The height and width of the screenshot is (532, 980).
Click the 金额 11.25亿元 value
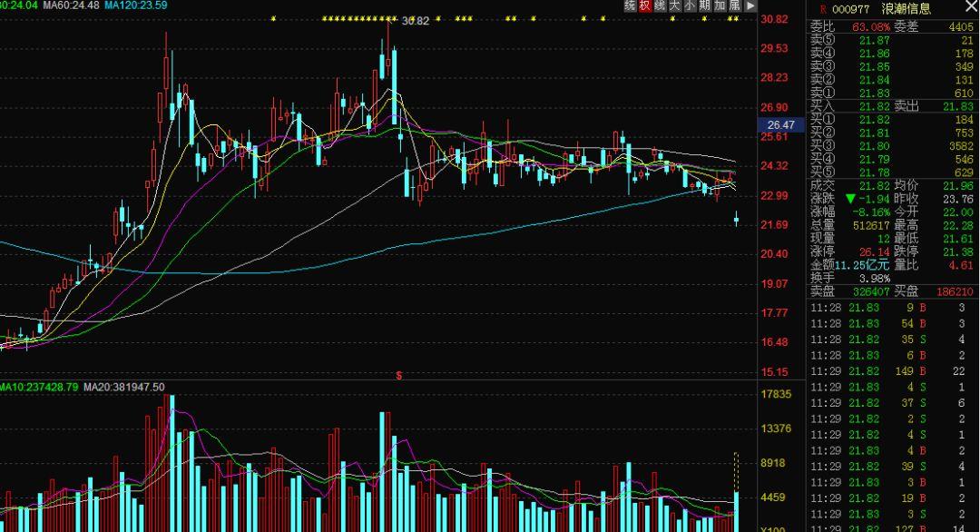(x=862, y=265)
